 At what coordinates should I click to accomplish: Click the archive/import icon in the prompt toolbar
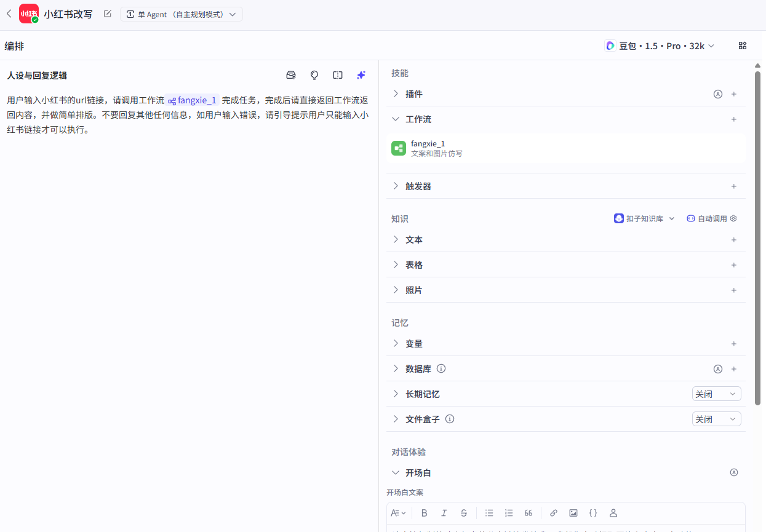point(290,74)
